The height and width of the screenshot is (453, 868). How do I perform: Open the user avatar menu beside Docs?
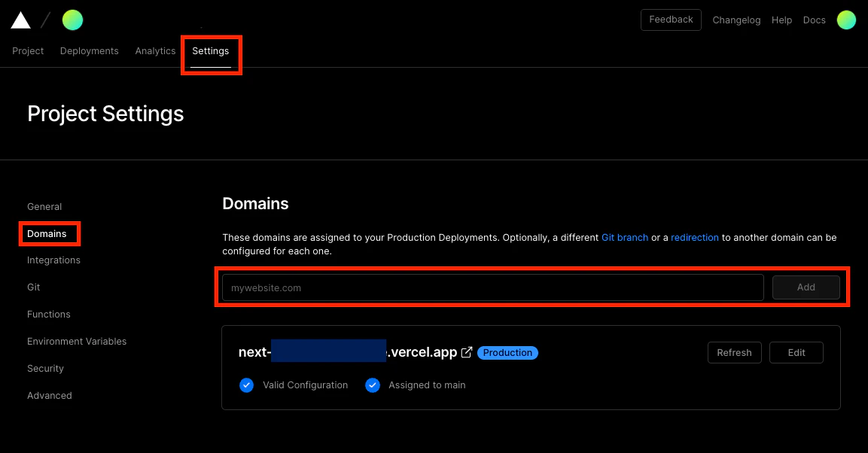tap(846, 20)
